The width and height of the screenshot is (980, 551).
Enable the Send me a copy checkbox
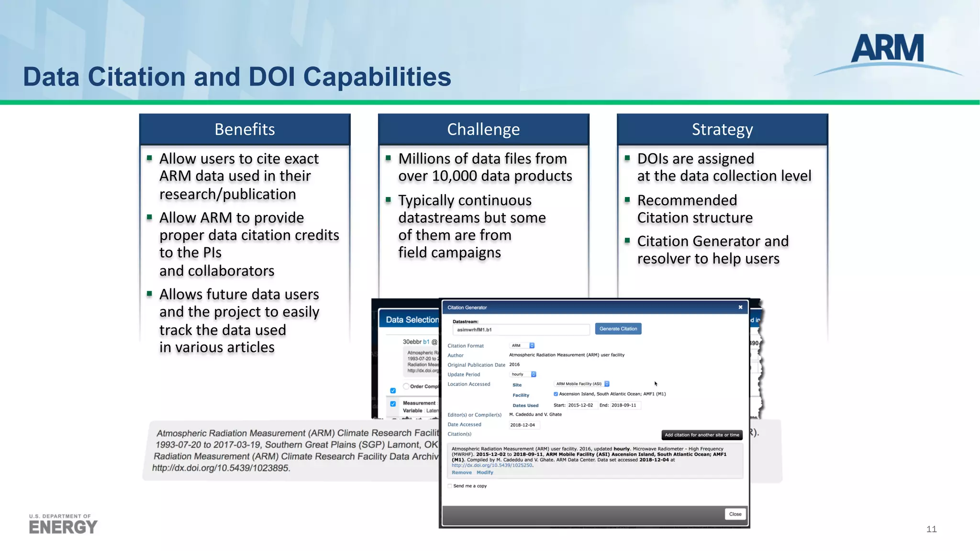[x=450, y=486]
